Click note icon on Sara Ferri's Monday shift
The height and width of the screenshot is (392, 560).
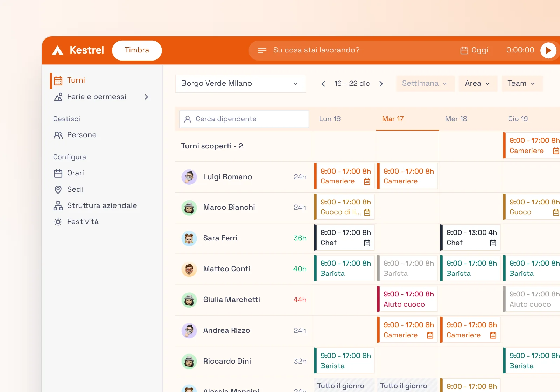pos(367,243)
